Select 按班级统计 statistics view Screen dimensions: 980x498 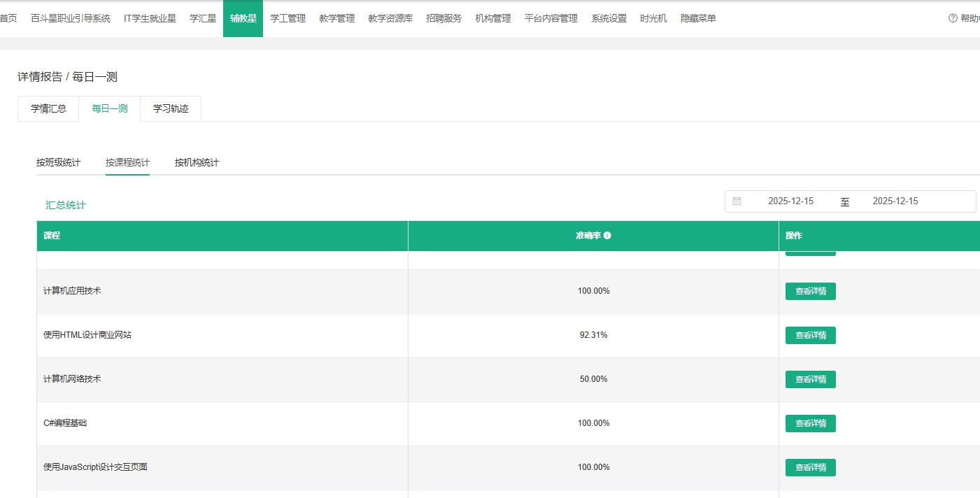pyautogui.click(x=58, y=163)
